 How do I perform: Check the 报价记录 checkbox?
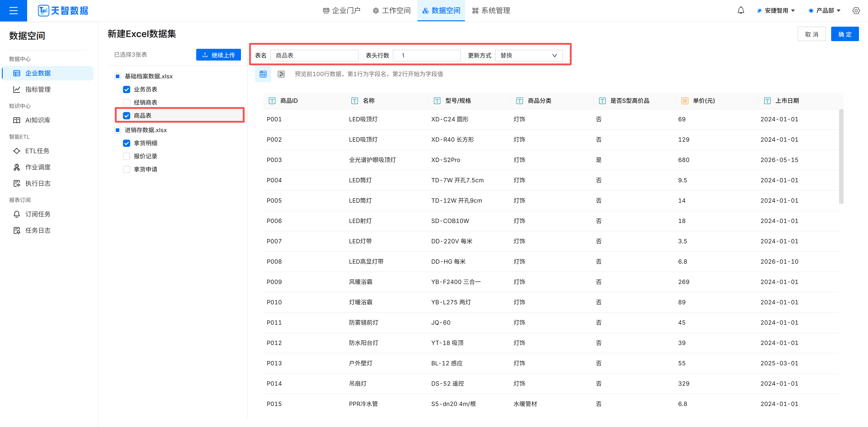click(127, 156)
